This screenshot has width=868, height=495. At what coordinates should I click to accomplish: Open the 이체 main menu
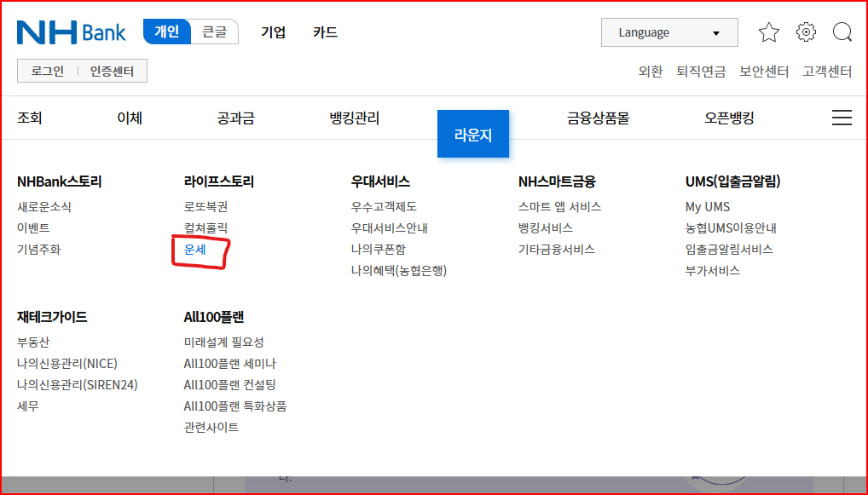(x=130, y=118)
